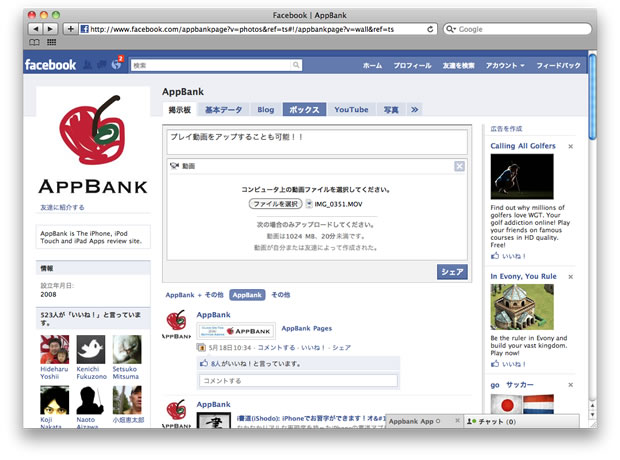Switch to the 掲示板 tab
Image resolution: width=620 pixels, height=460 pixels.
(x=180, y=110)
